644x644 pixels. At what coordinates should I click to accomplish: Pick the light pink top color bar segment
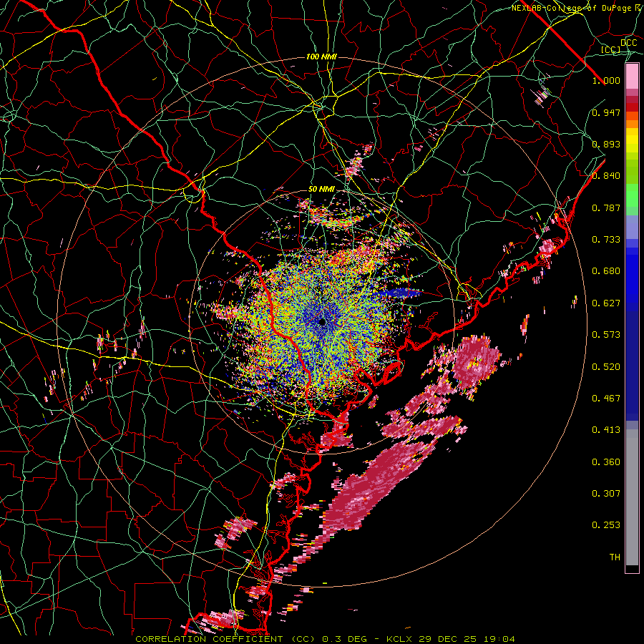tap(632, 77)
